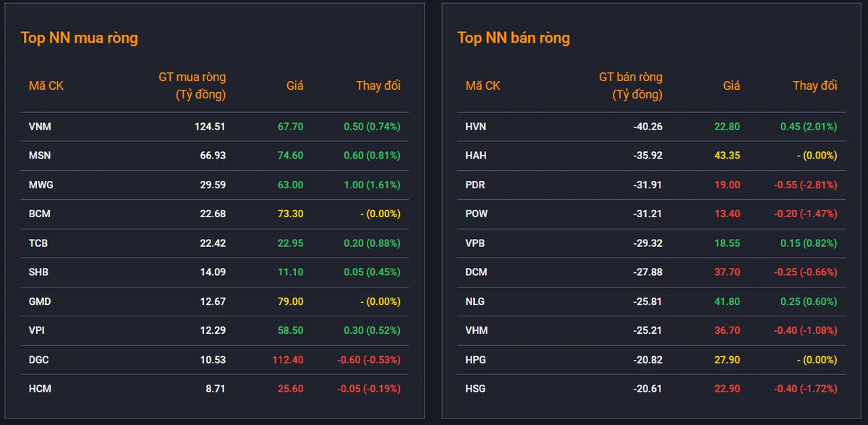Select the TCB stock code
This screenshot has width=868, height=425.
coord(38,243)
